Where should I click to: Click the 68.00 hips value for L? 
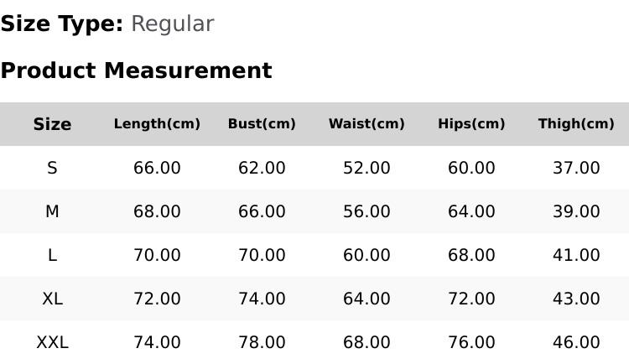tap(471, 255)
